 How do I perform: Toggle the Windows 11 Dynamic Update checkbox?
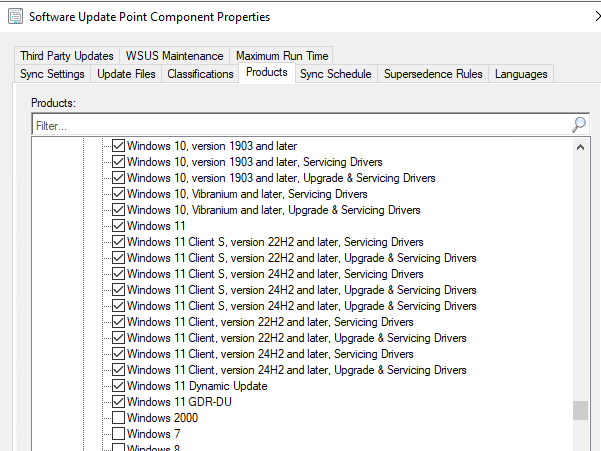[x=118, y=386]
